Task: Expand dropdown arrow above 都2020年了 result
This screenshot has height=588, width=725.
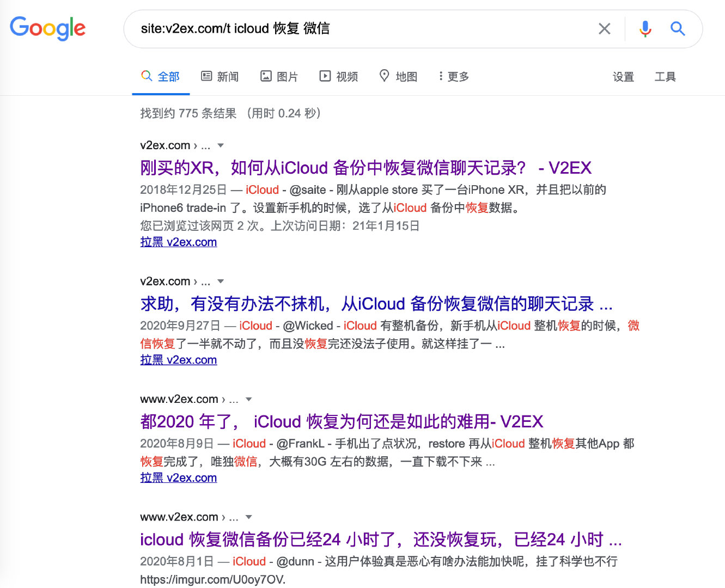Action: point(249,399)
